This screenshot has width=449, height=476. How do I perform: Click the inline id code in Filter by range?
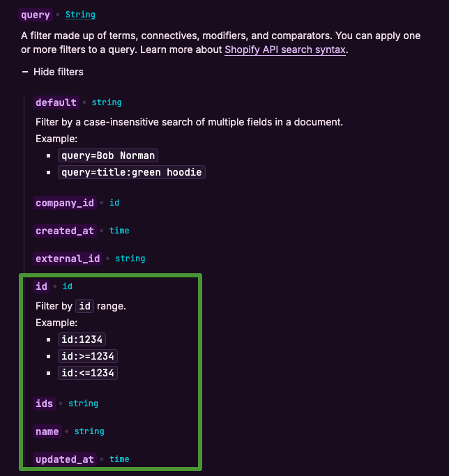[84, 306]
